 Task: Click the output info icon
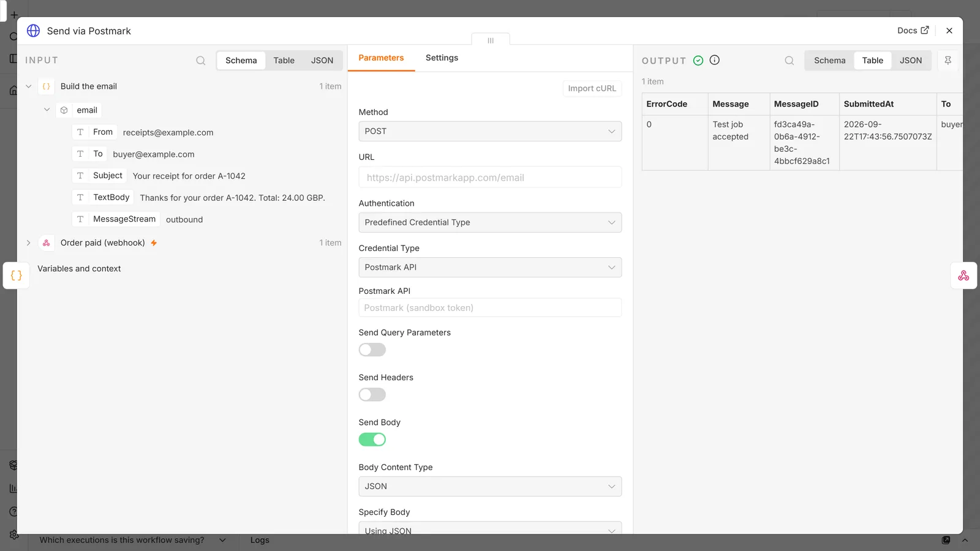(x=714, y=60)
